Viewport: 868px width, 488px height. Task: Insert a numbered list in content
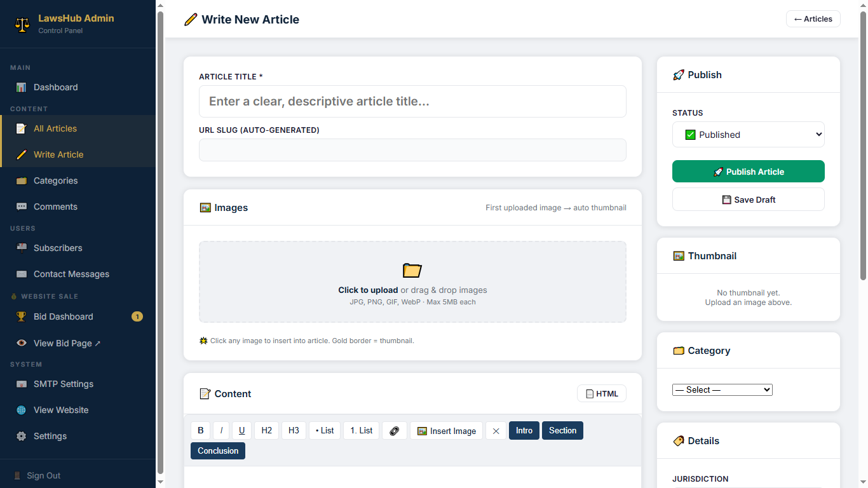pos(361,431)
